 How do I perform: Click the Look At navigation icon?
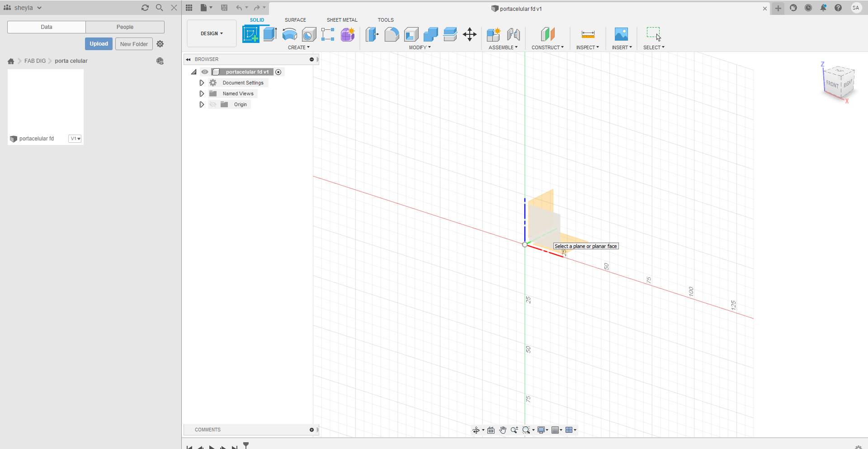click(x=491, y=430)
